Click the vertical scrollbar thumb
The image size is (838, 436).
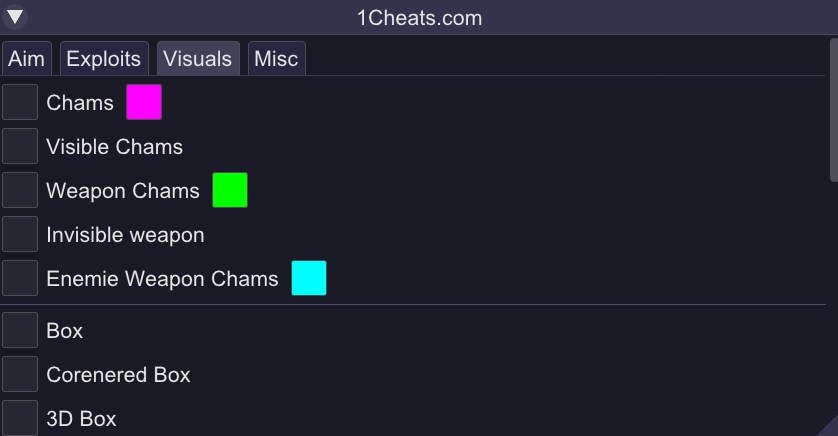pos(833,110)
